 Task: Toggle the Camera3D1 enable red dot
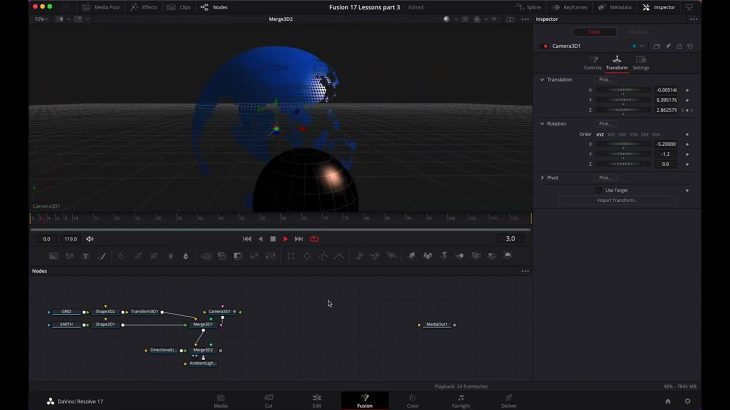(545, 46)
